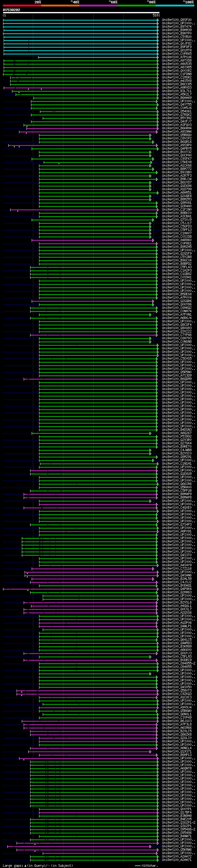Click the UniRef100_A8NCL4 label
This screenshot has width=197, height=868.
pos(177,748)
